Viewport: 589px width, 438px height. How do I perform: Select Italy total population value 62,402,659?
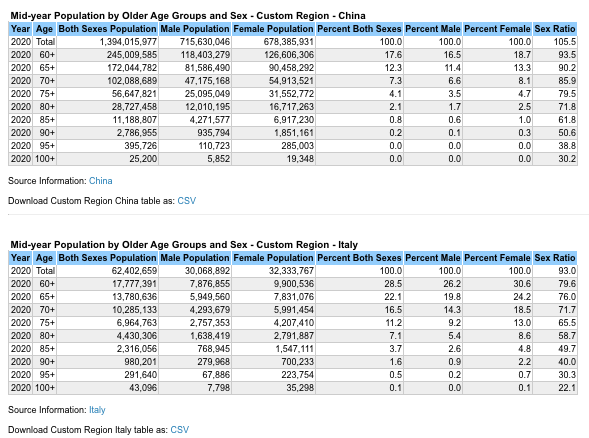tap(134, 271)
